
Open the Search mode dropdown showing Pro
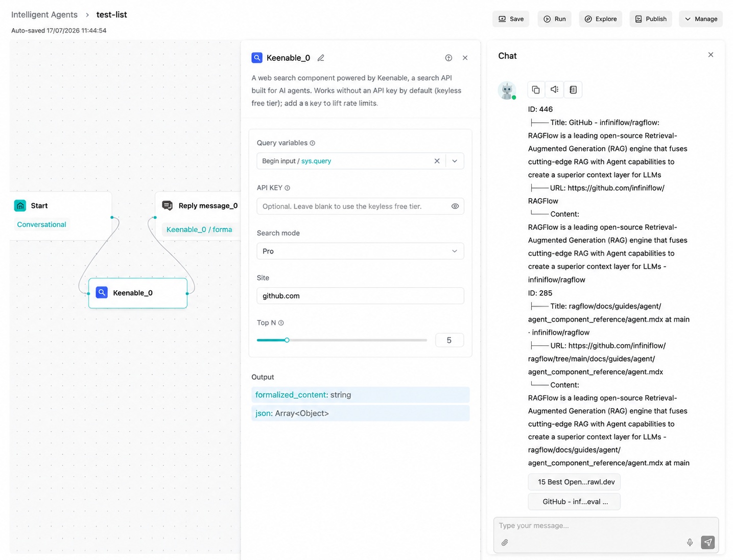(360, 251)
